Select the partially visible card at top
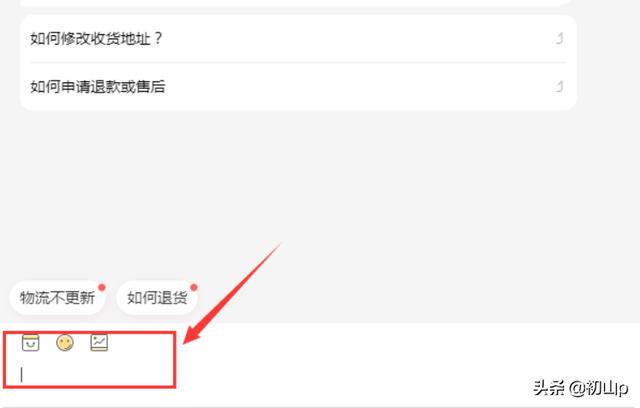640x408 pixels. coord(298,2)
